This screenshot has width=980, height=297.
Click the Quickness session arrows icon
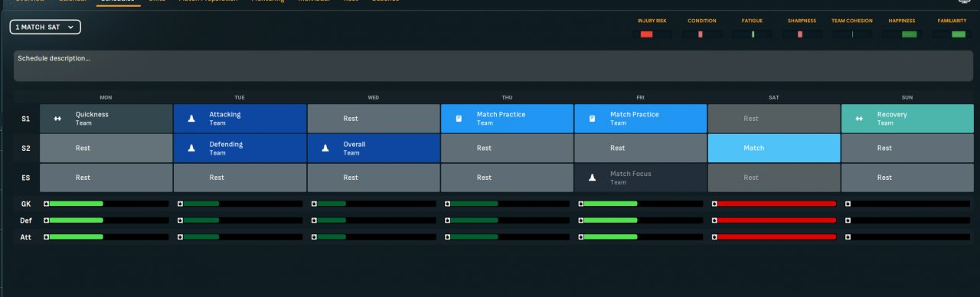(x=57, y=119)
